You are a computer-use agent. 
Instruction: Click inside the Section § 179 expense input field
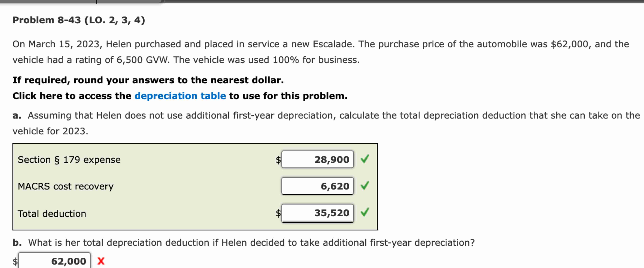[317, 160]
